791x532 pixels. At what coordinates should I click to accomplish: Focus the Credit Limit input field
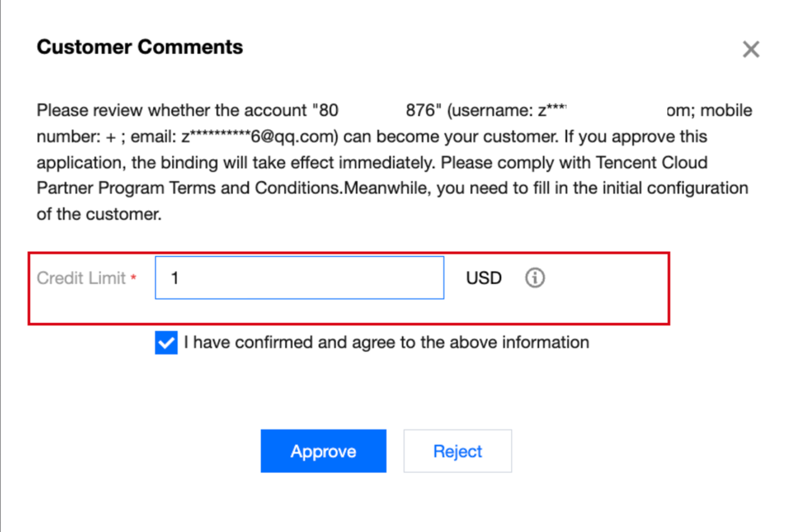(x=300, y=278)
